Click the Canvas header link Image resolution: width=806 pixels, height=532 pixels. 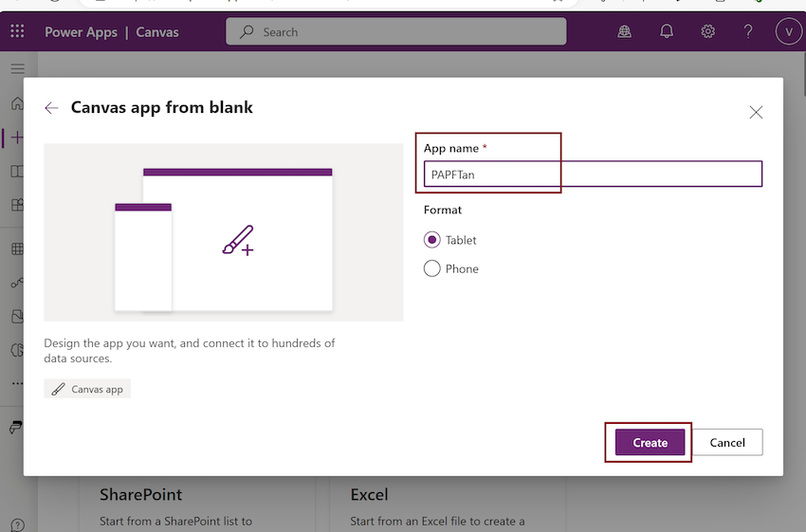pyautogui.click(x=157, y=32)
